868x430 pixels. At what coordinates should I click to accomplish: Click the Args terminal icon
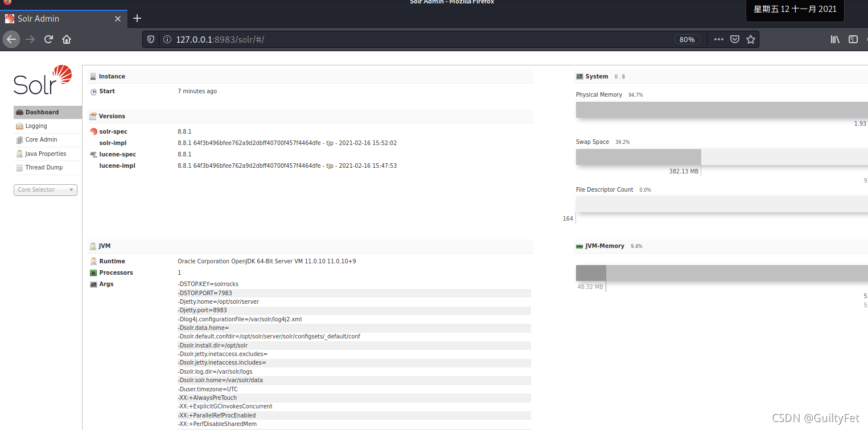click(93, 284)
